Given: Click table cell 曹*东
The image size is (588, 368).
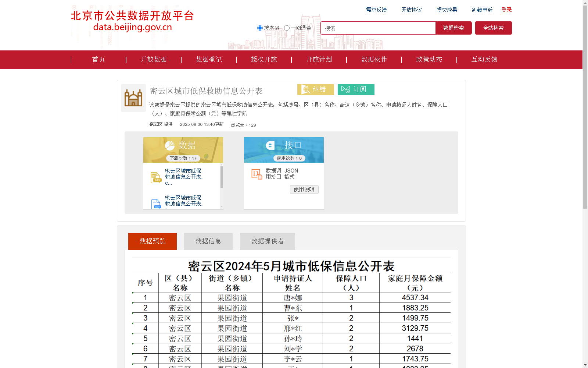Looking at the screenshot, I should coord(293,308).
